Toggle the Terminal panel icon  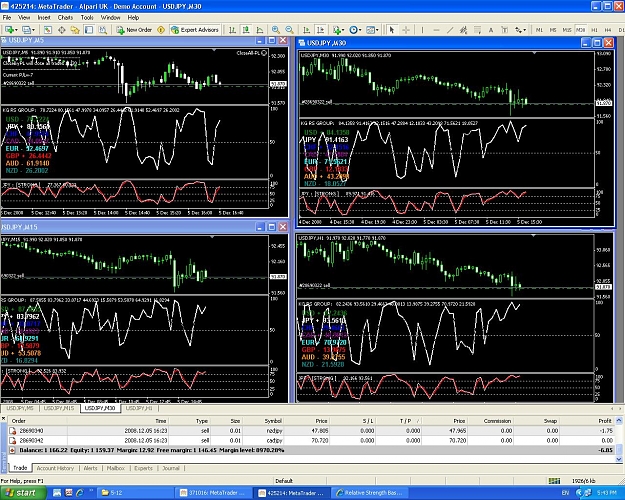tap(89, 30)
